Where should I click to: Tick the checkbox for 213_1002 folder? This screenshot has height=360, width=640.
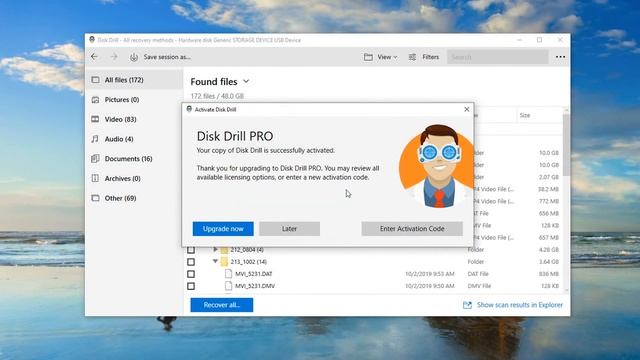tap(191, 262)
